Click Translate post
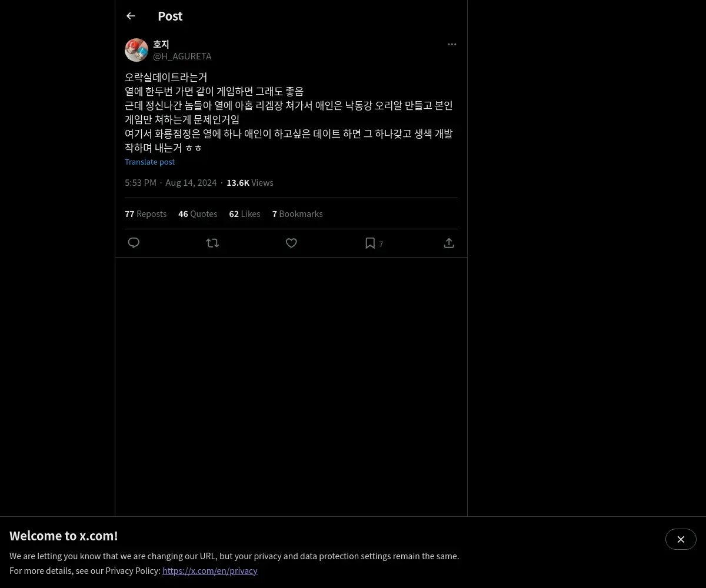This screenshot has width=706, height=588. tap(149, 162)
